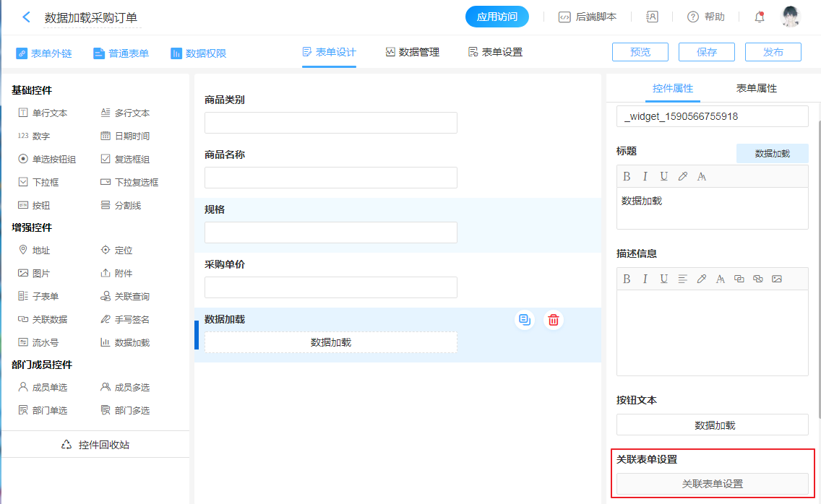Copy the selected 数据加载 widget
821x504 pixels.
(x=525, y=320)
